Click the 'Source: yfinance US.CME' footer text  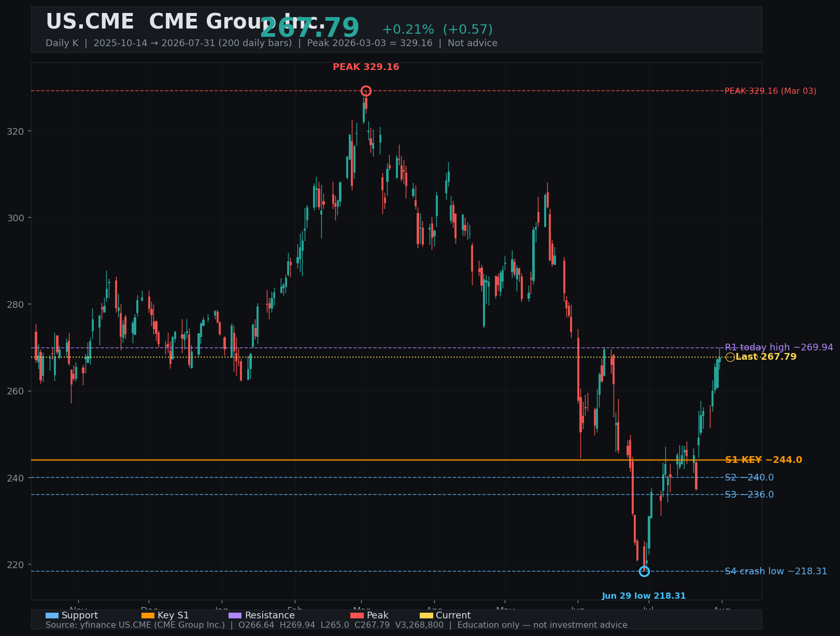coord(336,625)
